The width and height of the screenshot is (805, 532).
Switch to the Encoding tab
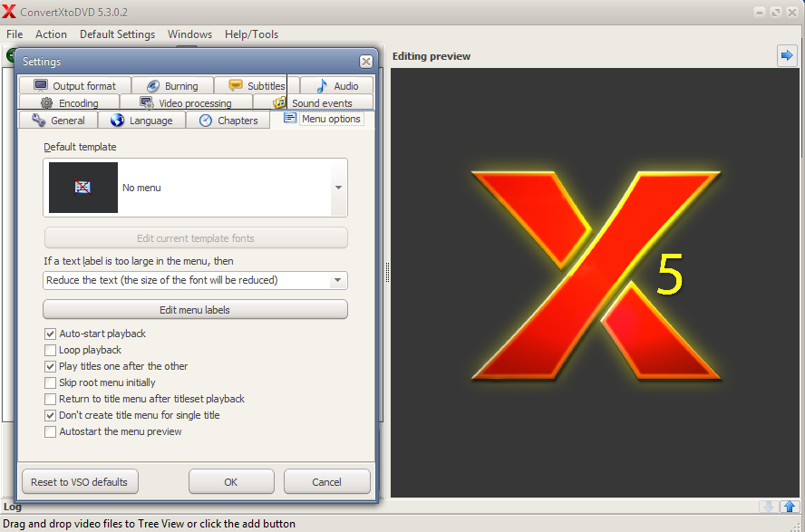[x=69, y=102]
